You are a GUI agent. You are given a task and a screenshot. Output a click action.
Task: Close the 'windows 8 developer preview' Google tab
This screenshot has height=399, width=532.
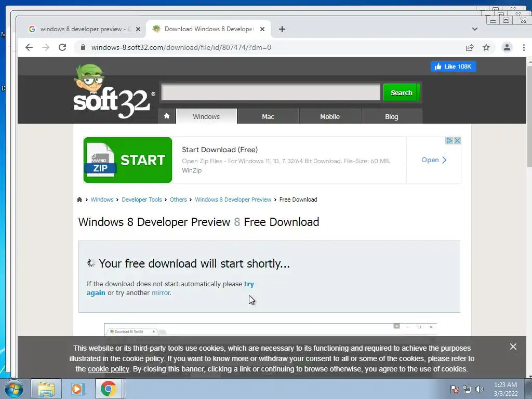[138, 29]
